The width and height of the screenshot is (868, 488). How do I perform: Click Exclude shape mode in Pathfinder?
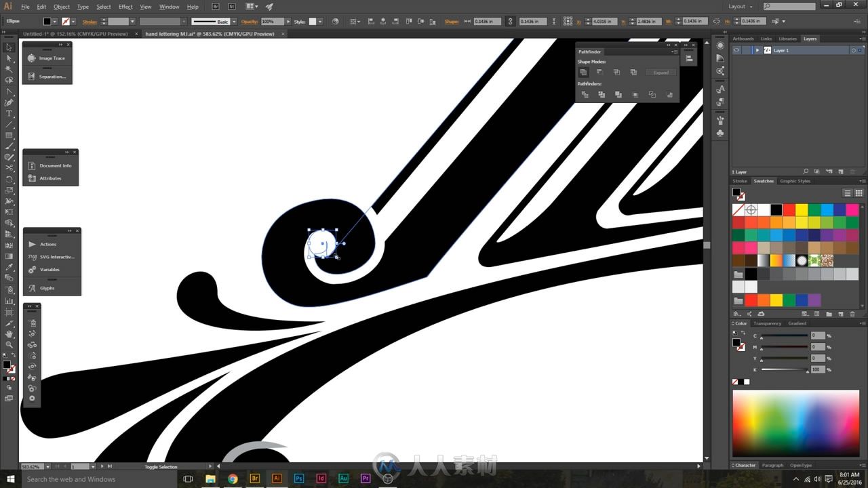(x=633, y=73)
